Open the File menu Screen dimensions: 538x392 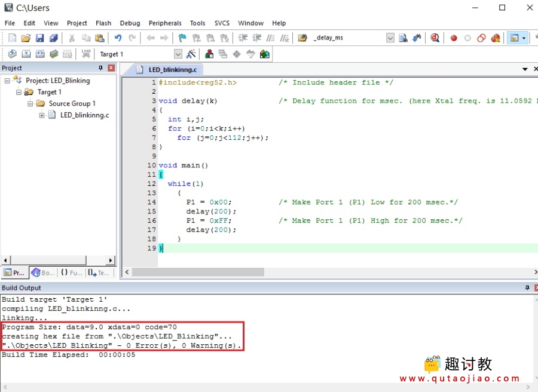[x=10, y=23]
